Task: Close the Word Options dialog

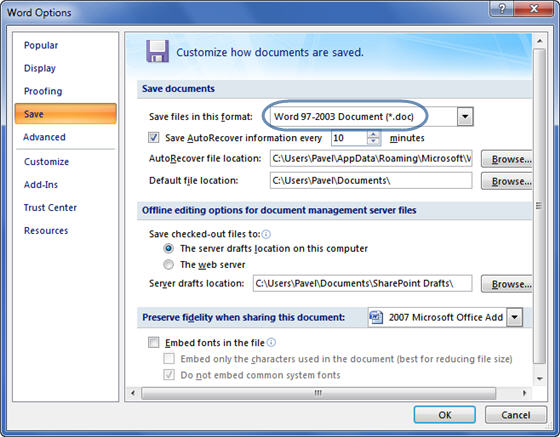Action: point(534,9)
